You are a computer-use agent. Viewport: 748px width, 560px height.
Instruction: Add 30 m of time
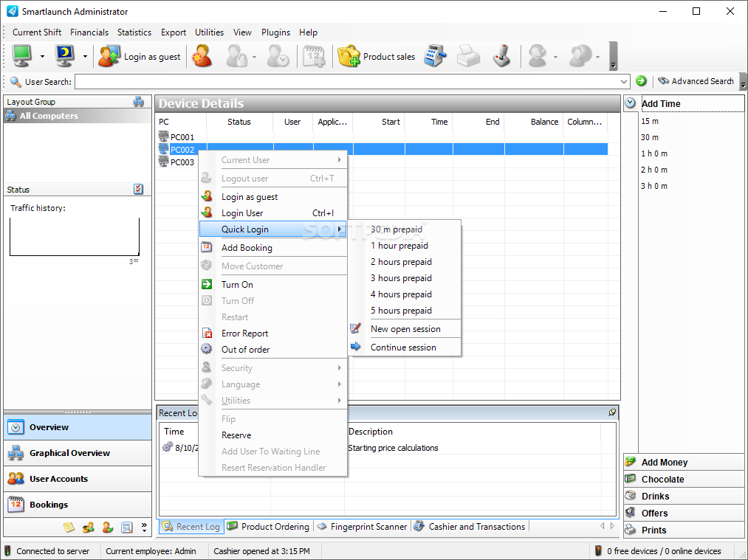(650, 137)
